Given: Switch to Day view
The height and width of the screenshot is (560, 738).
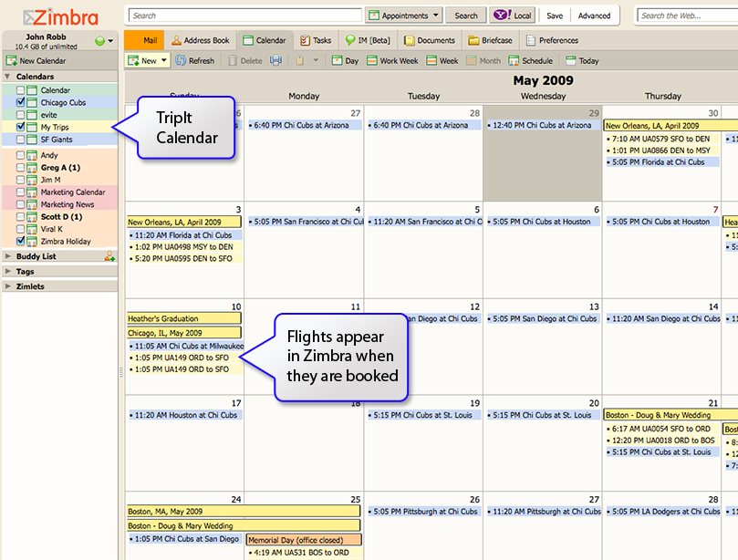Looking at the screenshot, I should click(x=345, y=61).
